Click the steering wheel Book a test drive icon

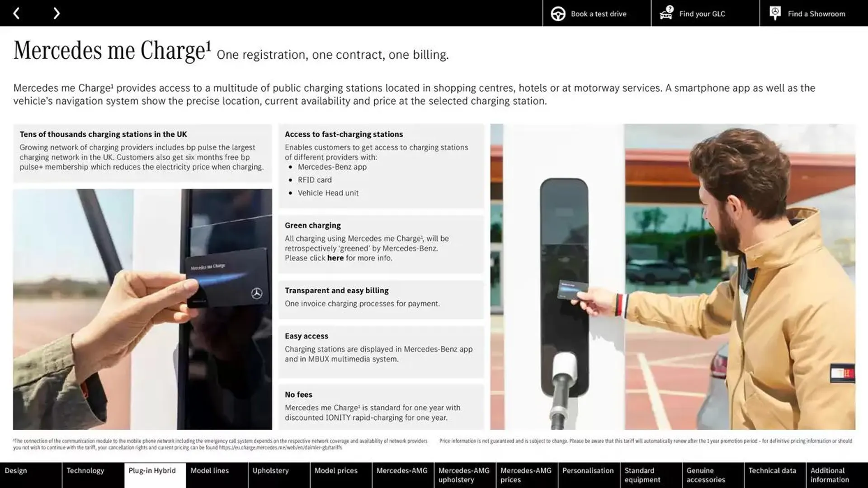557,13
